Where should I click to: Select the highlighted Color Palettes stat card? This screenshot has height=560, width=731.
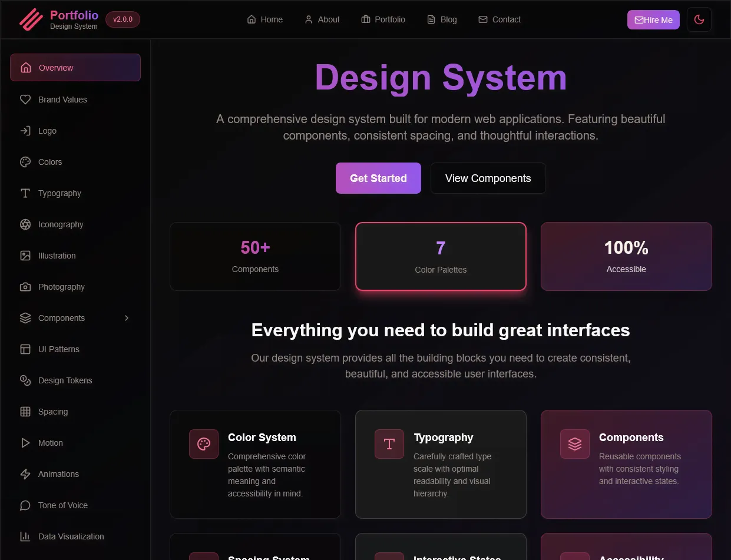(441, 256)
